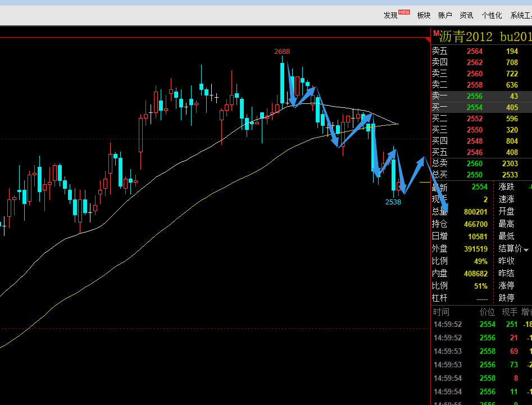The image size is (532, 405).
Task: Open the 板块 menu
Action: (x=424, y=15)
